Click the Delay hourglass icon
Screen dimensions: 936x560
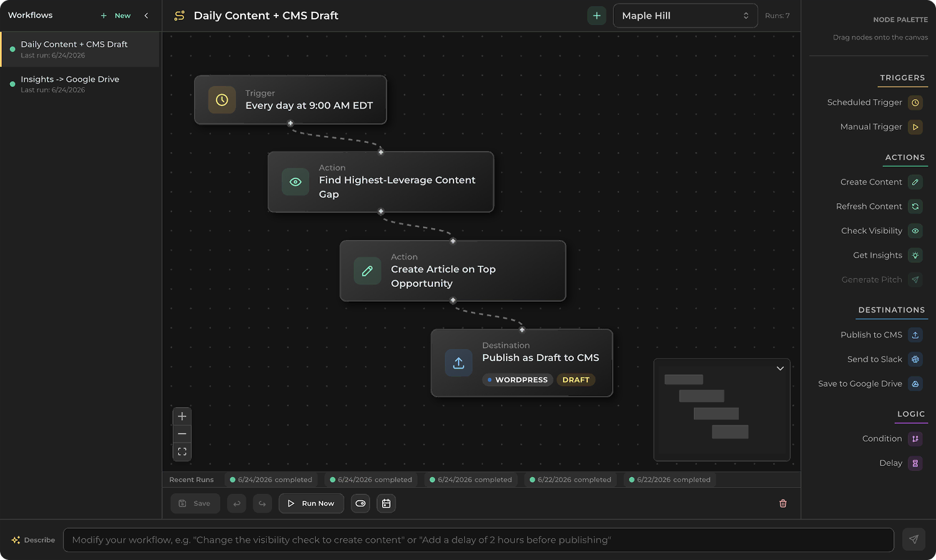(x=915, y=463)
